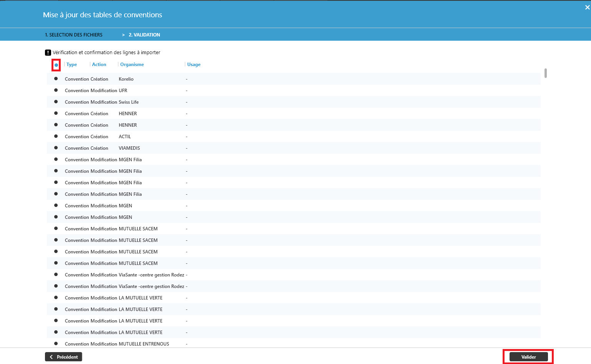This screenshot has height=364, width=591.
Task: Toggle selection dot for Swiss Life row
Action: [x=56, y=102]
